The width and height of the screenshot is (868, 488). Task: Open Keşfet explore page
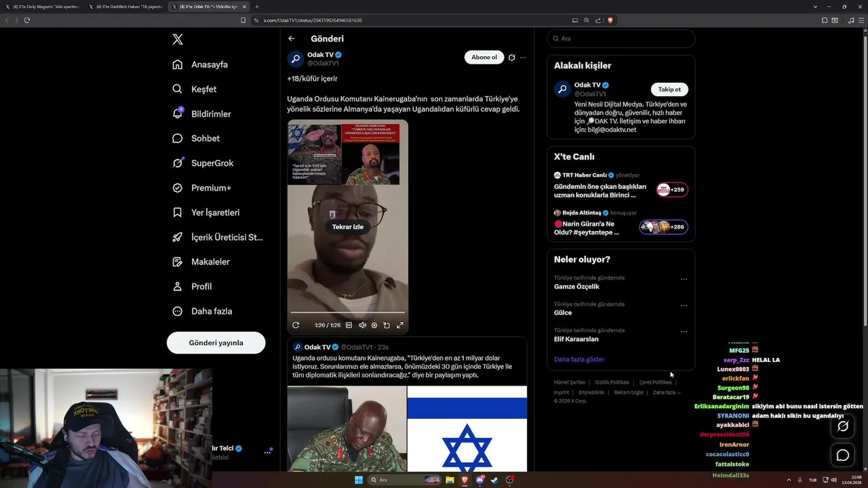(195, 89)
